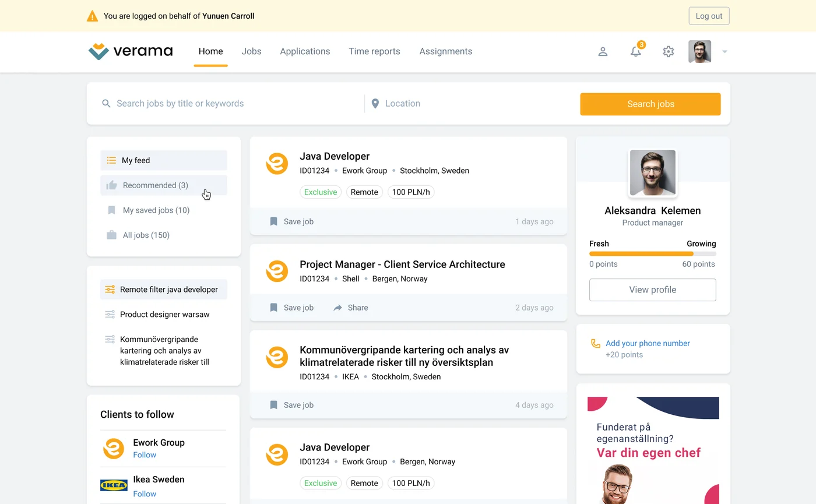Share the Project Manager job

[x=350, y=308]
